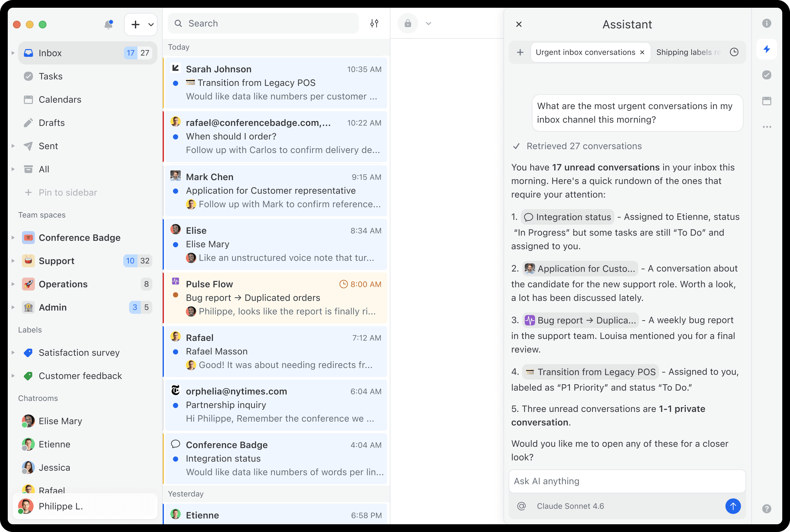Open calendar icon in right rail

point(766,101)
